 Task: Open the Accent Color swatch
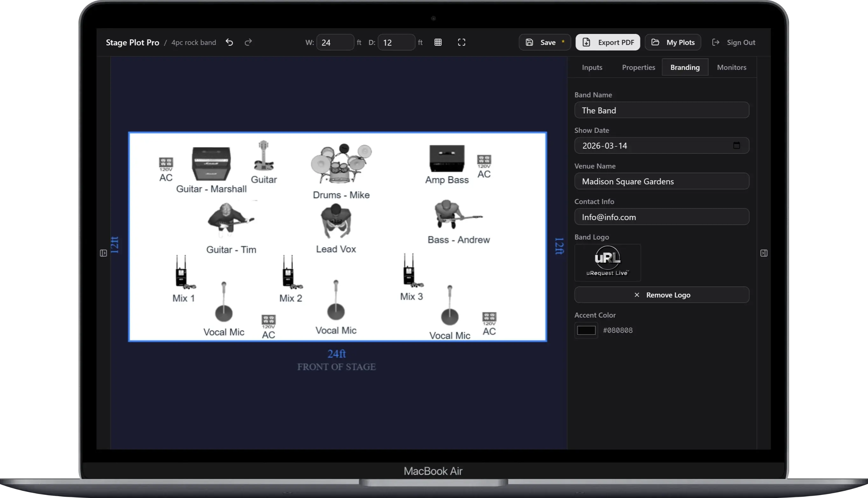click(586, 330)
